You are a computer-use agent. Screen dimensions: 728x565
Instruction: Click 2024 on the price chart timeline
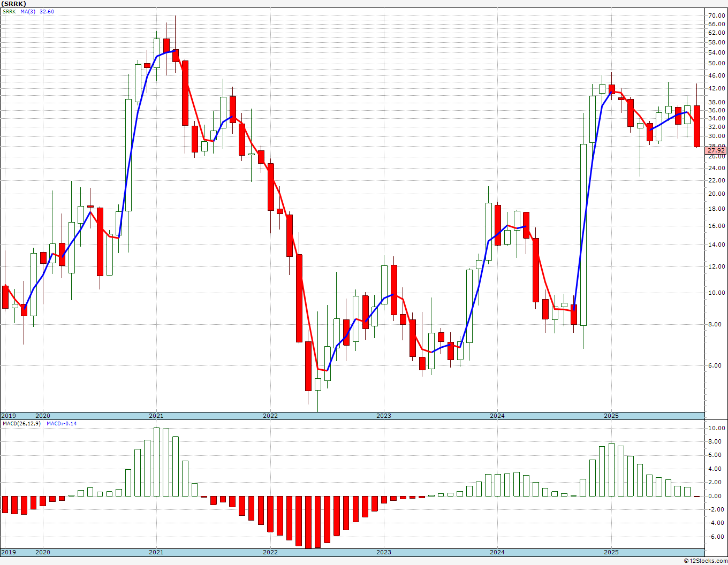(x=497, y=416)
